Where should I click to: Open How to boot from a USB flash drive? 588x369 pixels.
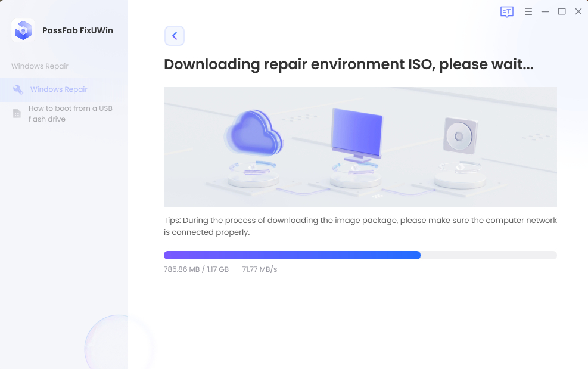[70, 113]
